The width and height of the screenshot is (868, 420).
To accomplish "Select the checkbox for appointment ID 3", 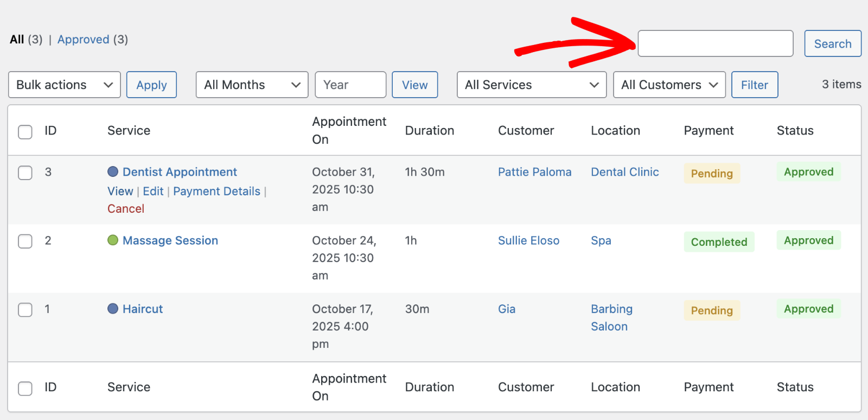I will click(25, 173).
